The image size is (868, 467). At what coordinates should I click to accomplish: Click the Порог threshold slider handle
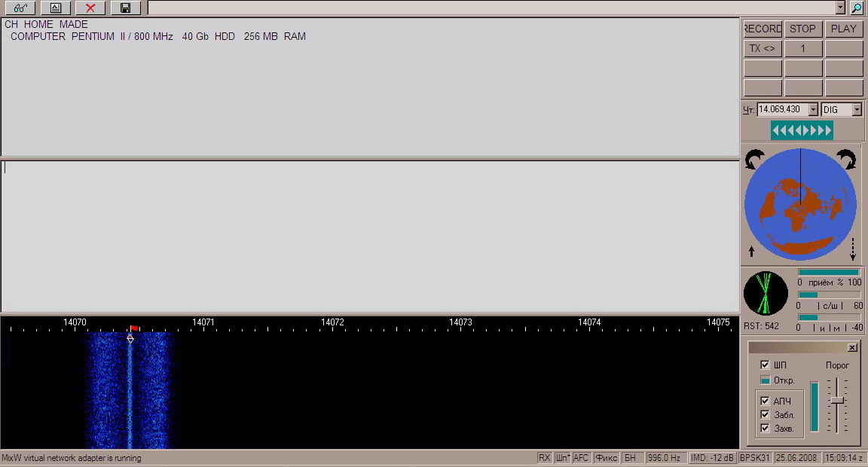point(836,400)
